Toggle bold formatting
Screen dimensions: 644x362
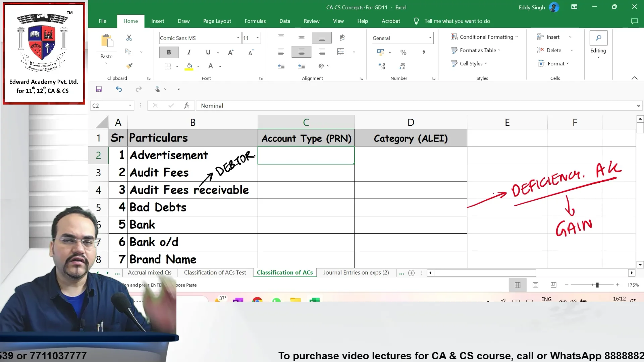[x=169, y=52]
